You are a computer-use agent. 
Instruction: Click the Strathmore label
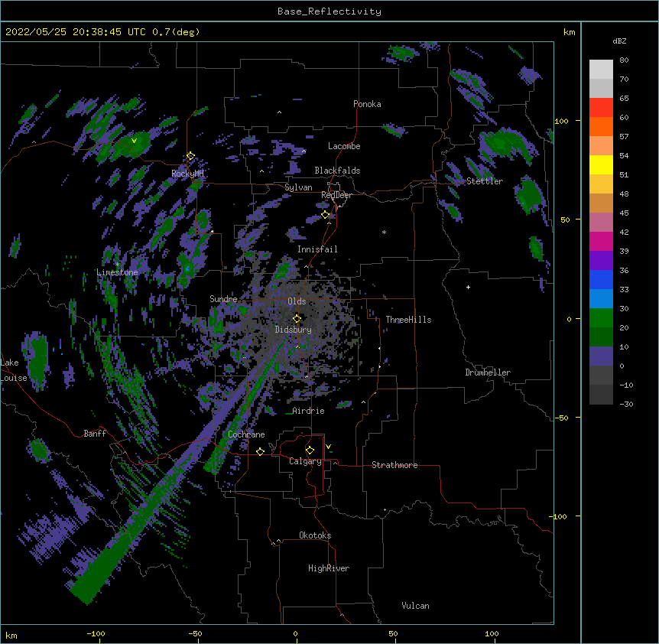point(394,465)
